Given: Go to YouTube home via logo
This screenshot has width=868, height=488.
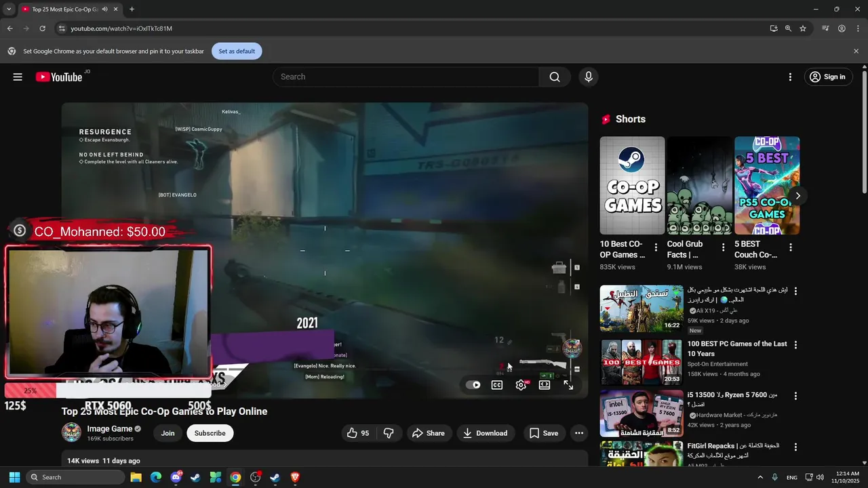Looking at the screenshot, I should 59,77.
